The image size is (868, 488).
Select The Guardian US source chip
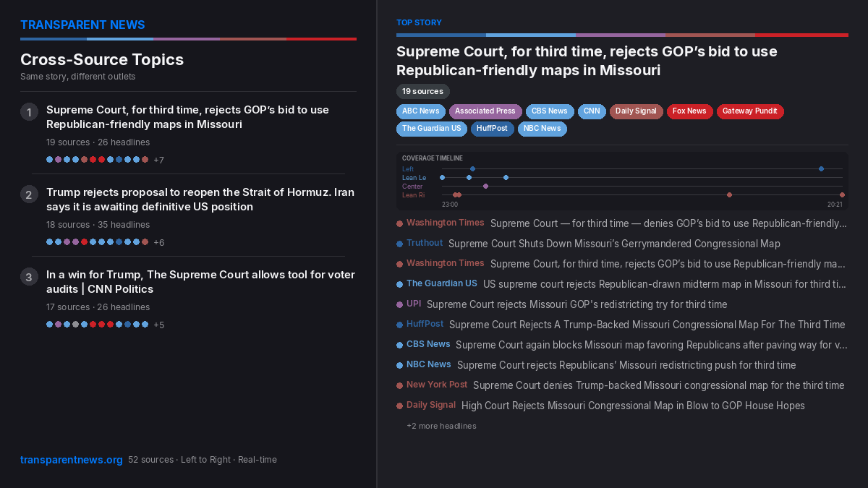pos(431,129)
